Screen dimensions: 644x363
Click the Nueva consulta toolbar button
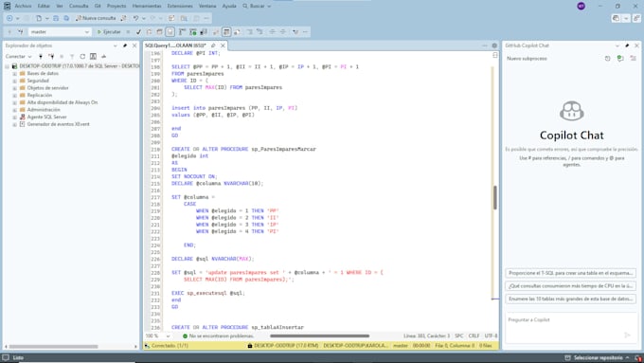coord(96,18)
